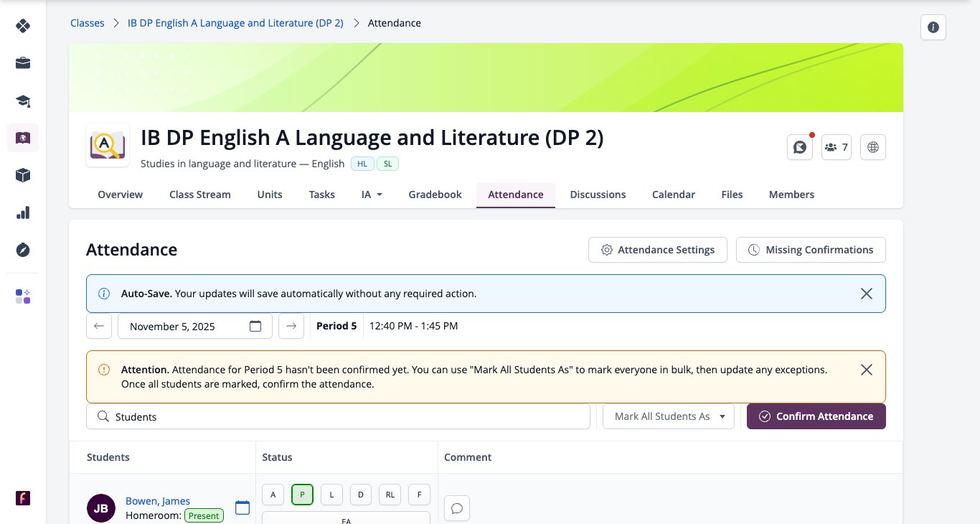Image resolution: width=980 pixels, height=524 pixels.
Task: Toggle the RL status for James Bowen
Action: point(390,495)
